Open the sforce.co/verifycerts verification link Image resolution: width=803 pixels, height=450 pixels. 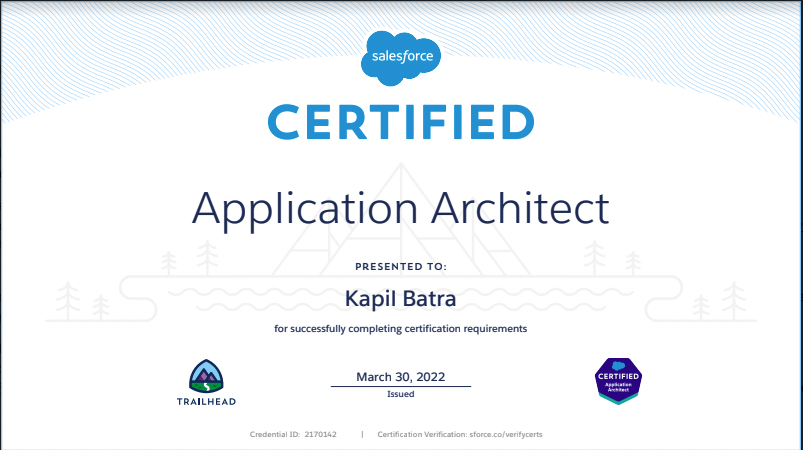506,435
